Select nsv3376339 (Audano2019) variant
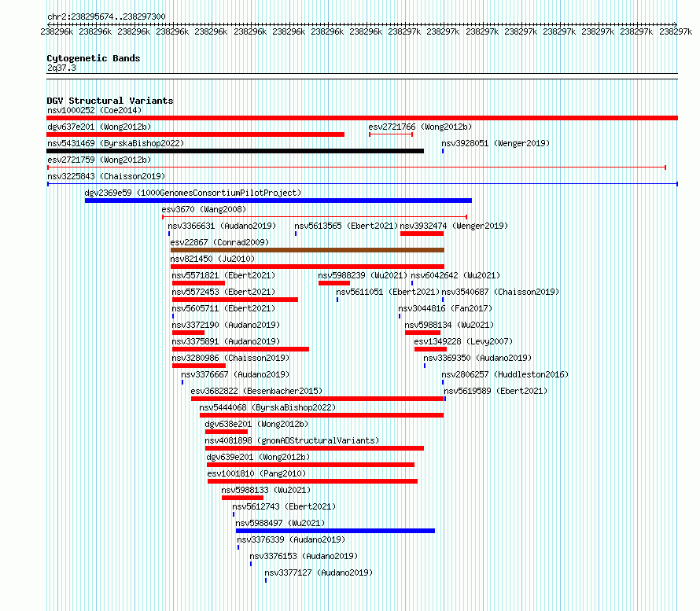This screenshot has height=611, width=700. pyautogui.click(x=291, y=539)
